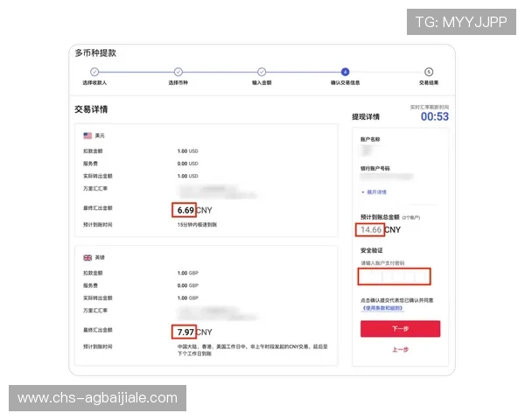Screen dimensions: 525x420
Task: Click the 多币种提款 page title
Action: [95, 52]
